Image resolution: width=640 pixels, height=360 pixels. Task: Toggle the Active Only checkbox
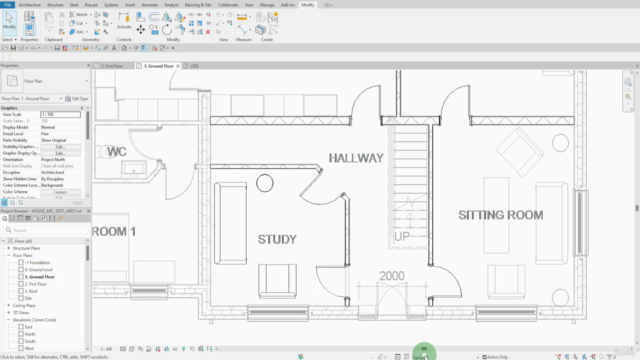point(484,357)
